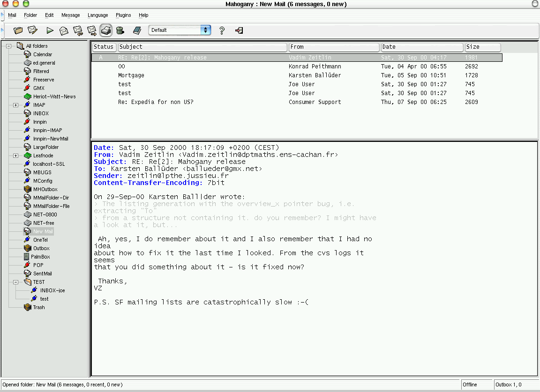
Task: Print the message with printer icon
Action: (x=106, y=30)
